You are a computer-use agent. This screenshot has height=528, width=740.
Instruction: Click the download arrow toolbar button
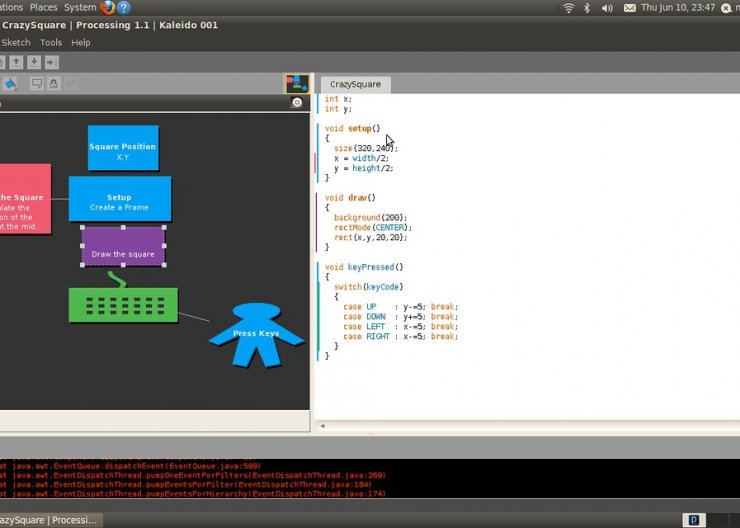click(x=34, y=62)
